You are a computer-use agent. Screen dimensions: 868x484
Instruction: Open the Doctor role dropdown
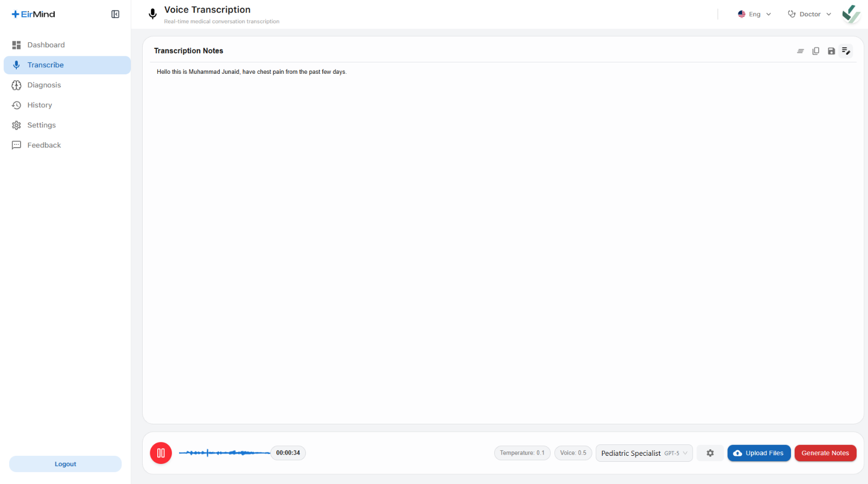pos(809,14)
